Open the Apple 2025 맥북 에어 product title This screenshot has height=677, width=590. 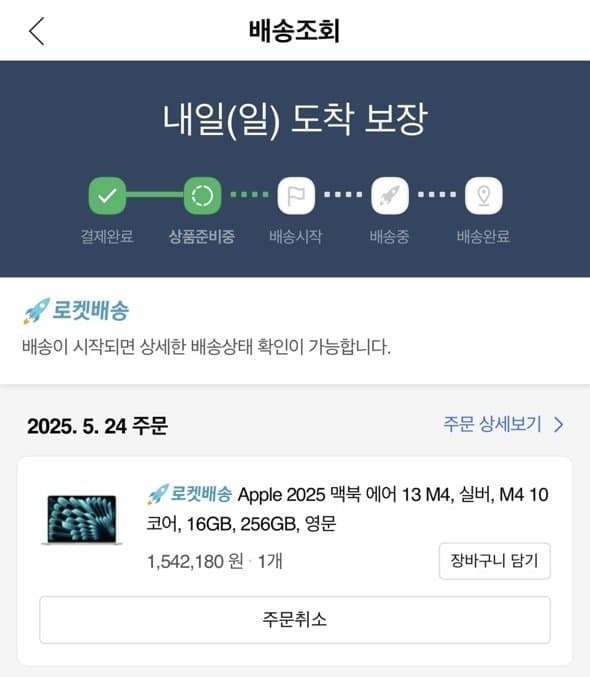pos(348,509)
